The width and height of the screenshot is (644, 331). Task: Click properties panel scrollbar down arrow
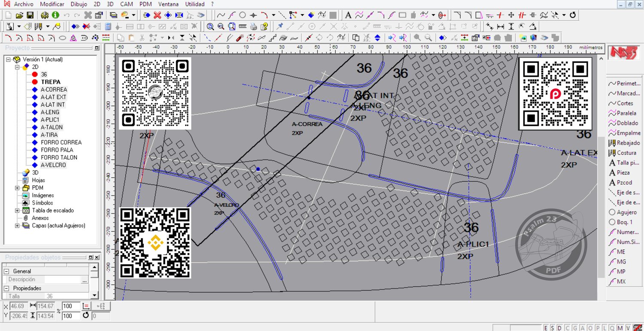point(94,295)
